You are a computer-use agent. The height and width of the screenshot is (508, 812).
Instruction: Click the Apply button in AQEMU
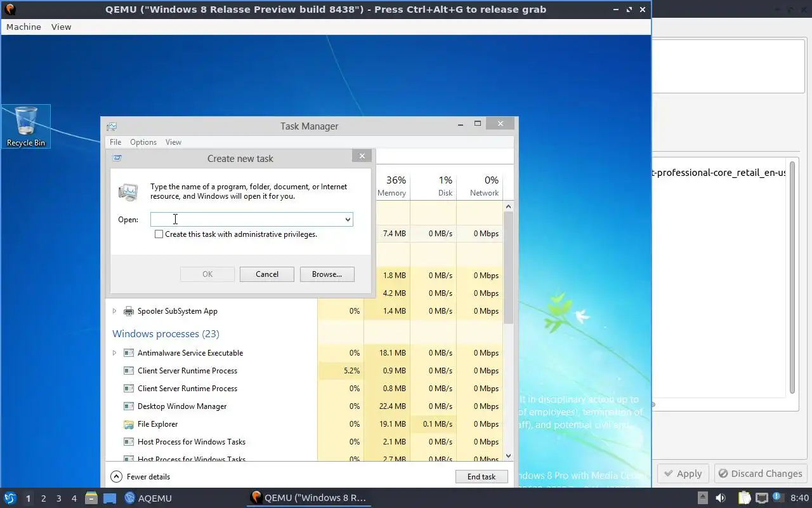683,474
